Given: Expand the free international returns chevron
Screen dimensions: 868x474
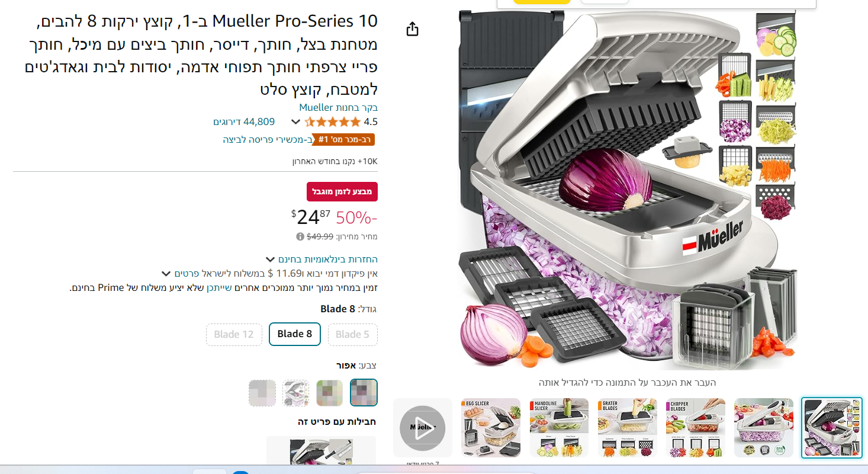Looking at the screenshot, I should coord(270,260).
